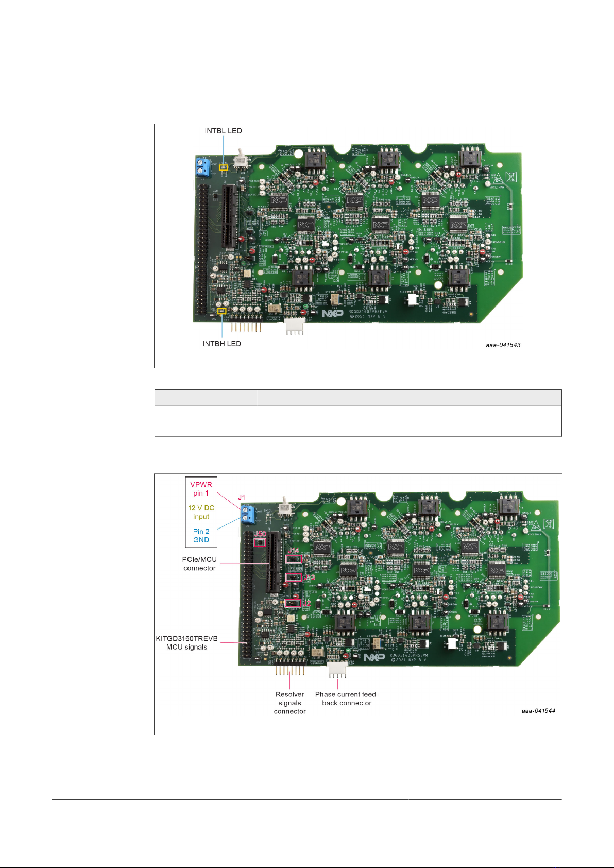The height and width of the screenshot is (868, 614).
Task: Select the figure ID "aaa-041544"
Action: [x=538, y=711]
